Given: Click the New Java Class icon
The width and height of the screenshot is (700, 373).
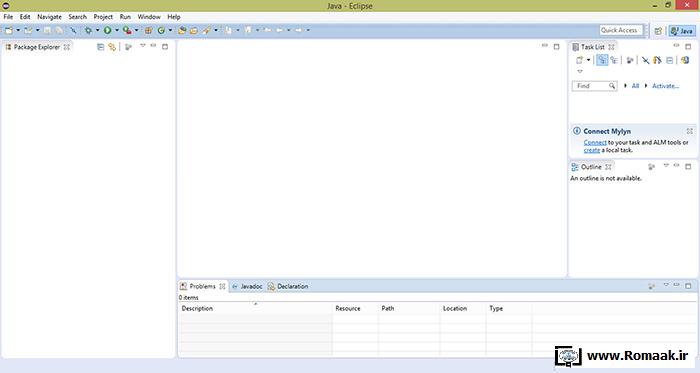Looking at the screenshot, I should pos(161,30).
